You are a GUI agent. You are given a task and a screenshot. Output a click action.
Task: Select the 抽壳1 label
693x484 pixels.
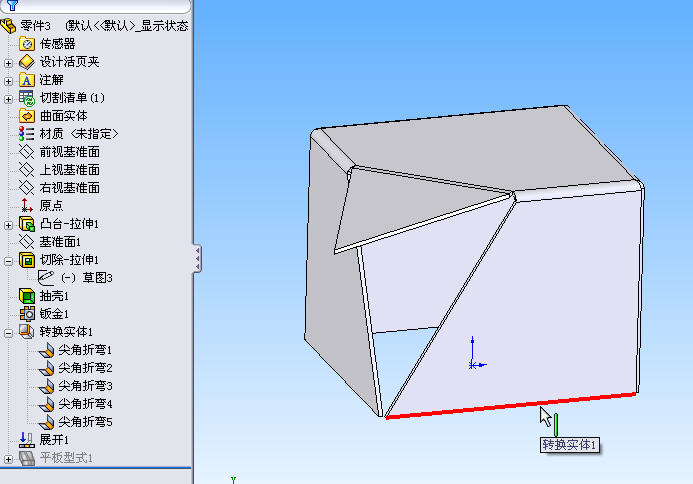click(x=54, y=296)
